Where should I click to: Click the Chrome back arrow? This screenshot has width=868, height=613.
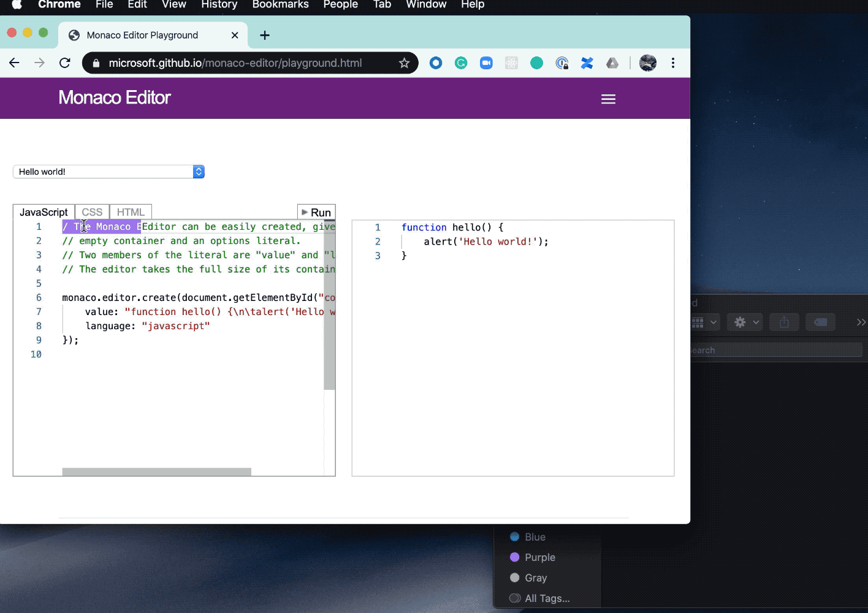14,63
